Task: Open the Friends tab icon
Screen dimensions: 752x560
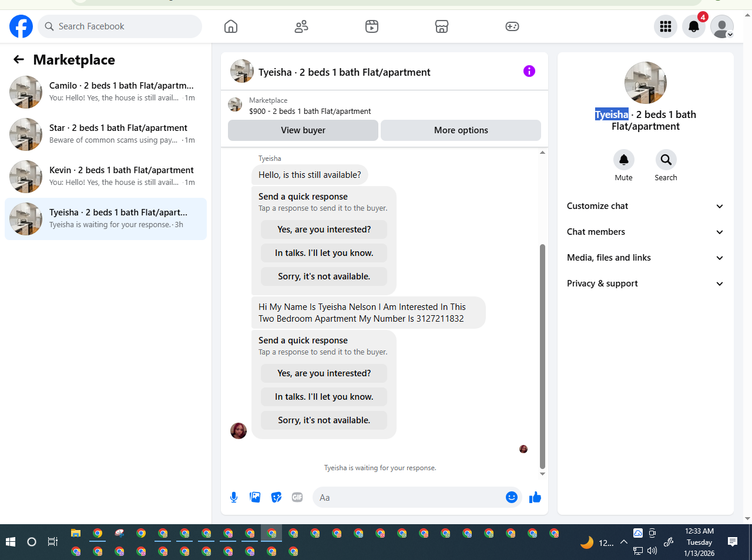Action: click(301, 26)
